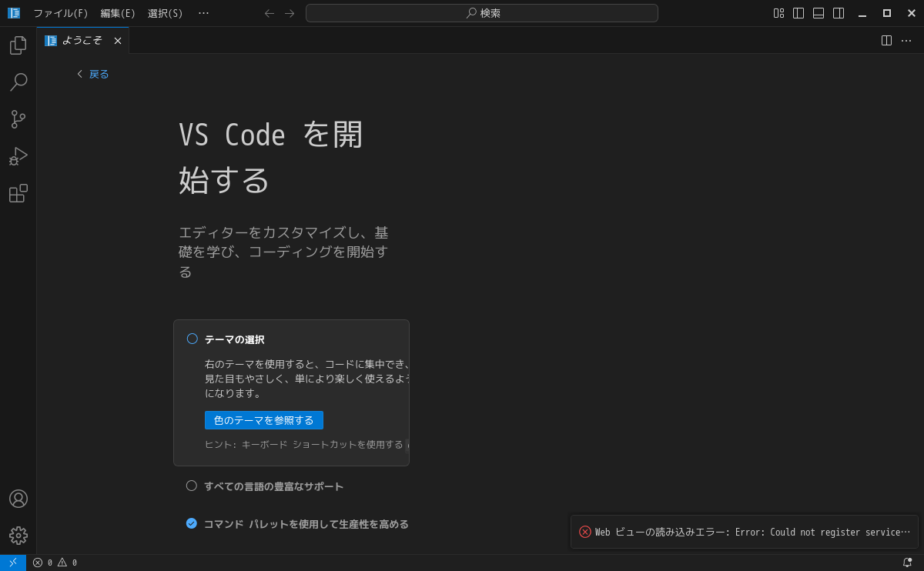Toggle the bottom panel icon
The width and height of the screenshot is (924, 571).
(x=819, y=13)
